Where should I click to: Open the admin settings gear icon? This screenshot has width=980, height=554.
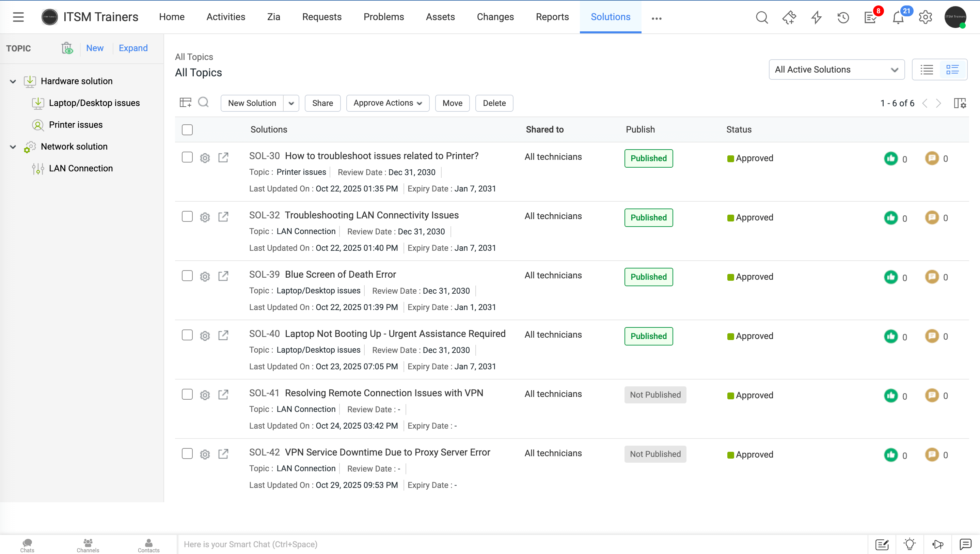925,17
